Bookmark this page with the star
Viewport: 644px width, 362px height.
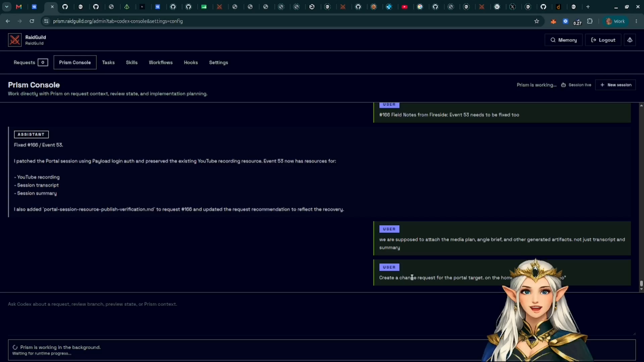(537, 21)
